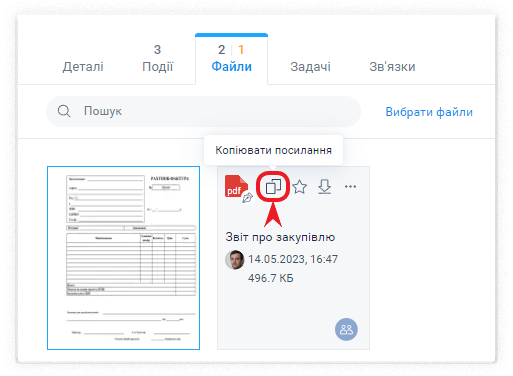The height and width of the screenshot is (376, 513).
Task: Click the copy link icon
Action: 273,186
